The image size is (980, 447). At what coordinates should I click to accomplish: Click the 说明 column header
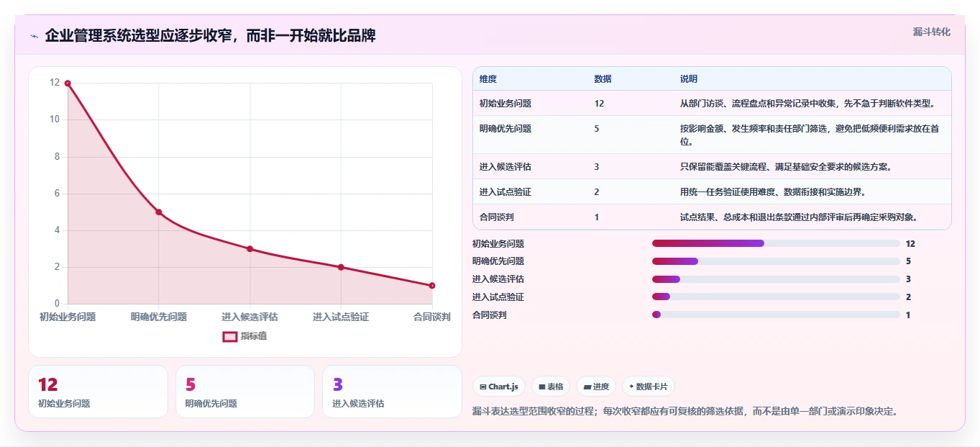[x=689, y=79]
